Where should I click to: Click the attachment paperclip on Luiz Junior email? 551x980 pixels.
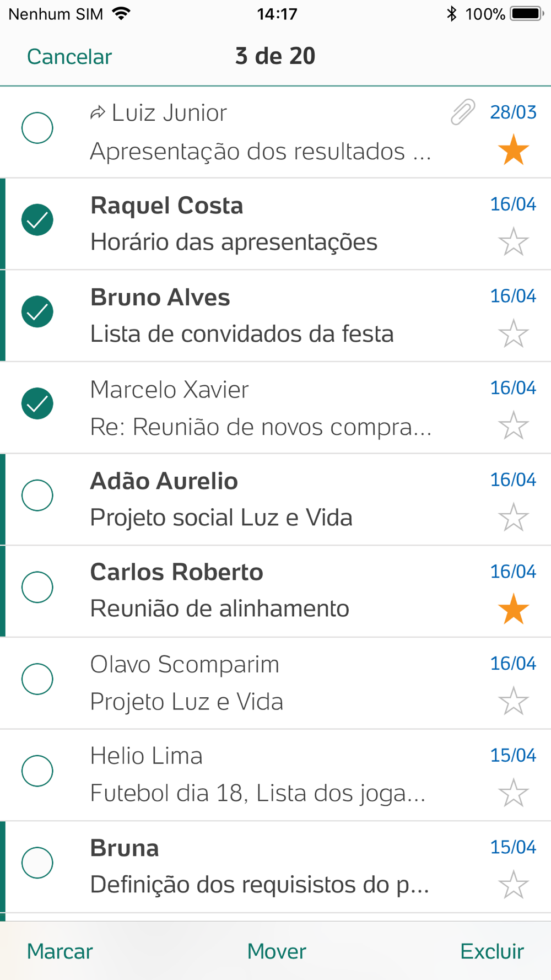click(x=463, y=112)
